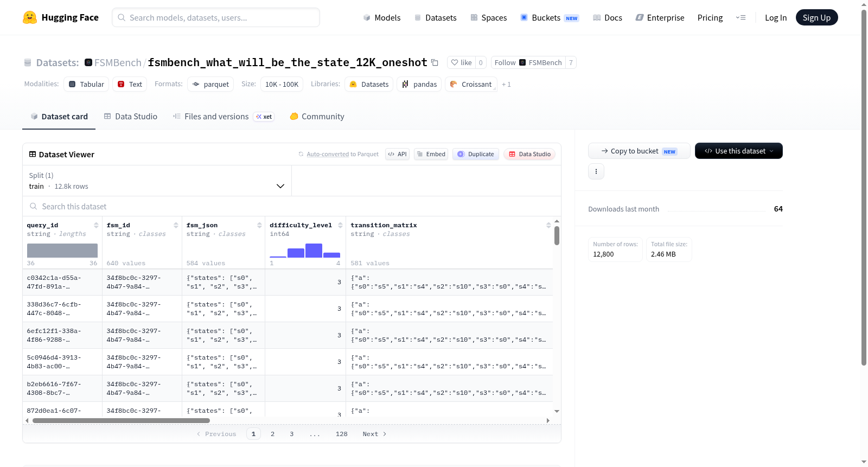
Task: Open the more options three-dot button
Action: click(x=596, y=171)
